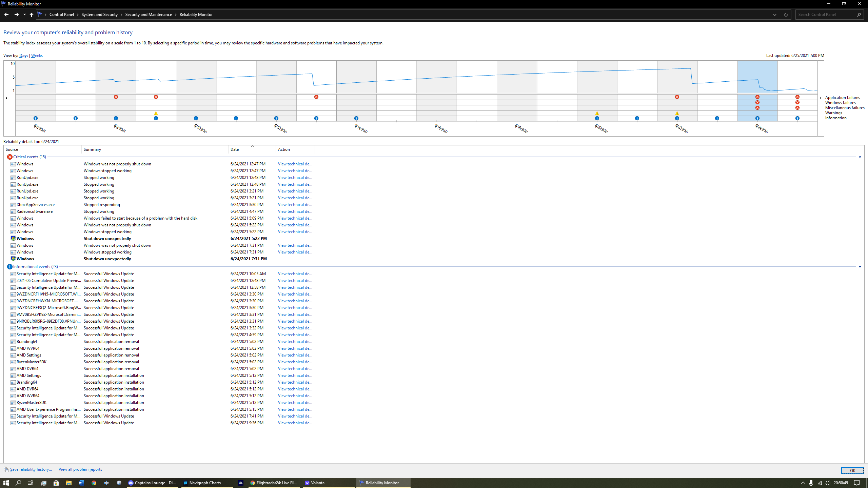Open the volume control in tray

(x=827, y=483)
